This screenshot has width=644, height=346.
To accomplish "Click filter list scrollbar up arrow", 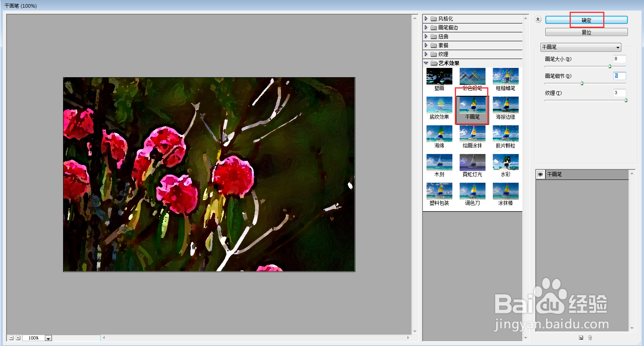I will [526, 18].
